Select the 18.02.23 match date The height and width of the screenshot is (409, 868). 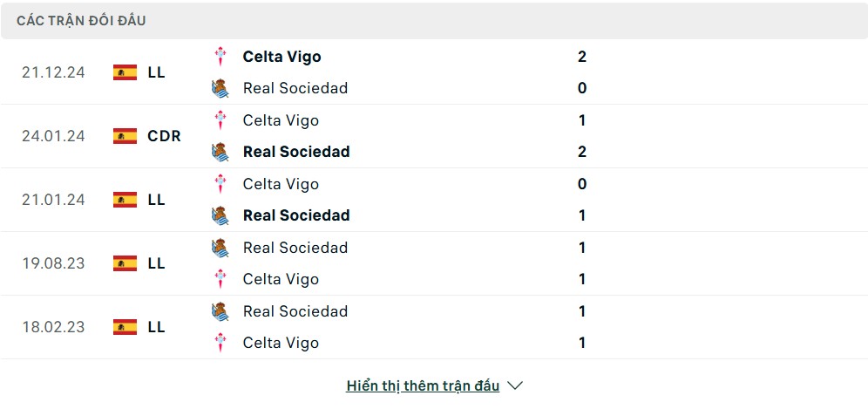53,327
